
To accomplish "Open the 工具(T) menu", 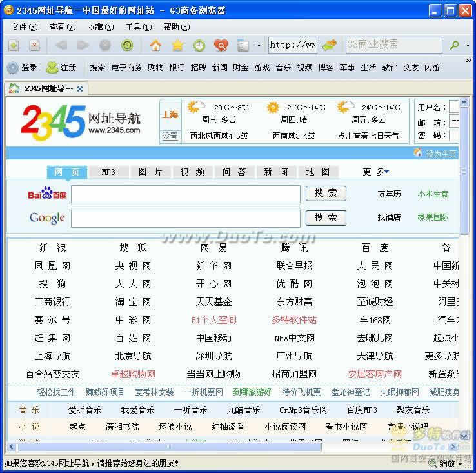I will 139,27.
